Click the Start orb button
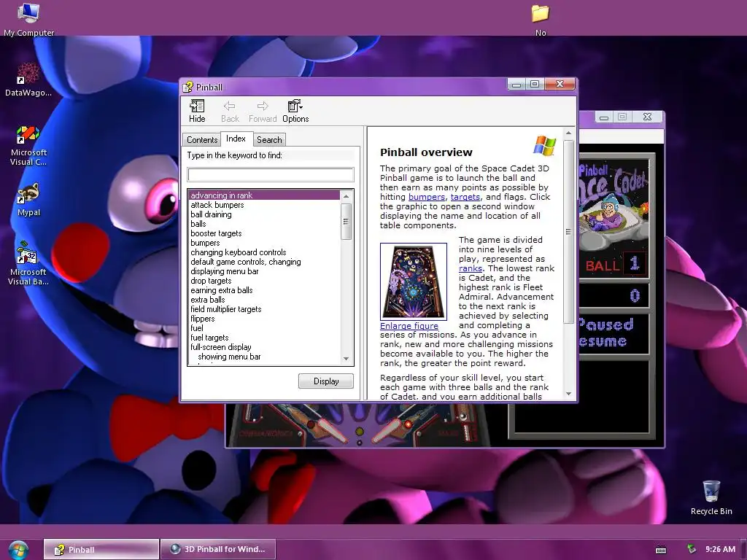Image resolution: width=747 pixels, height=560 pixels. click(x=18, y=550)
